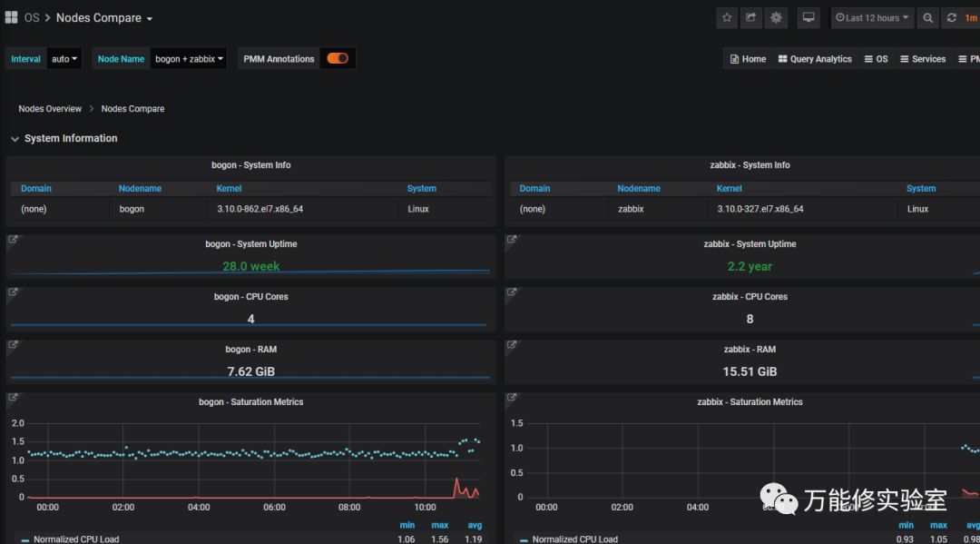Sort bogon table by System column
Screen dimensions: 980x544
(421, 188)
